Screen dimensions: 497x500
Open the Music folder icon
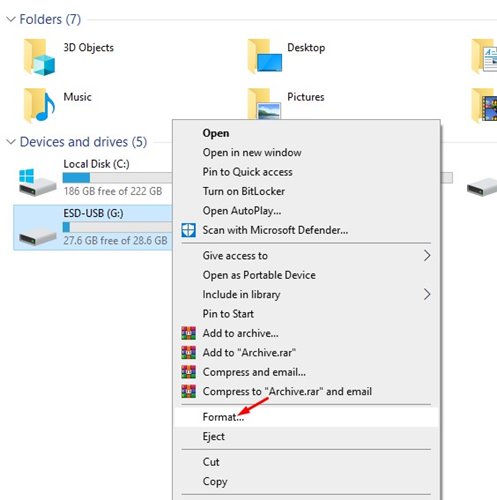[39, 105]
